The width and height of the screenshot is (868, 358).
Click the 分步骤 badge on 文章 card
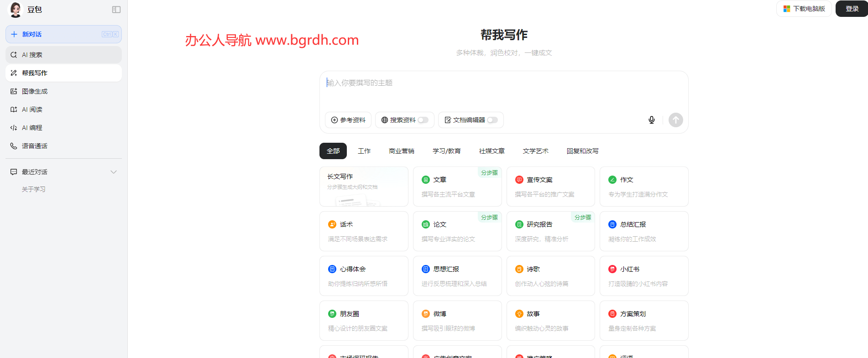(489, 173)
